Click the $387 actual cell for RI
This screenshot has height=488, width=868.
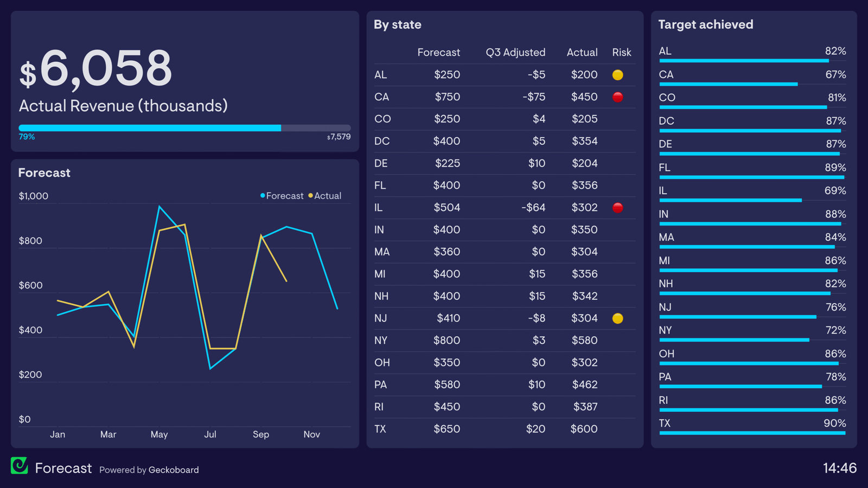coord(586,407)
